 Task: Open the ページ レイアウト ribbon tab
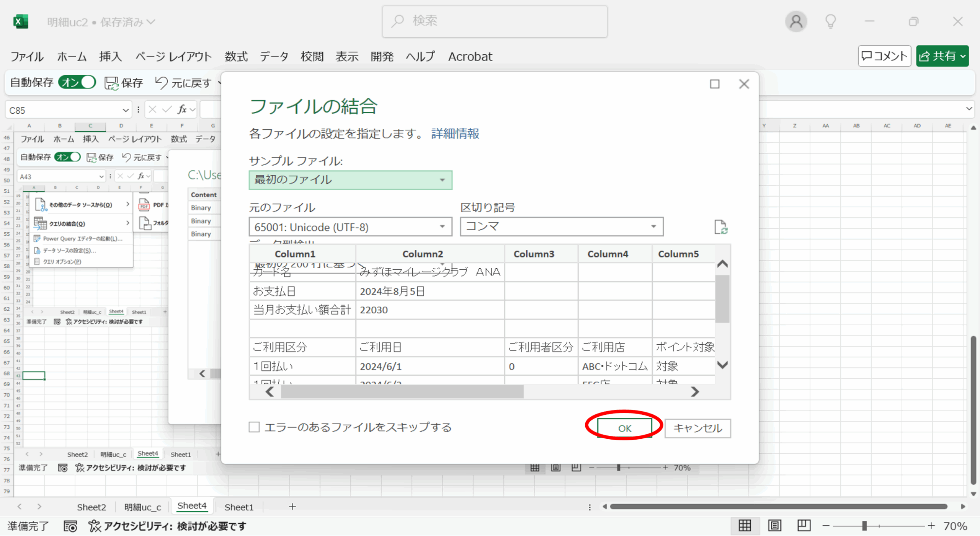[x=173, y=57]
